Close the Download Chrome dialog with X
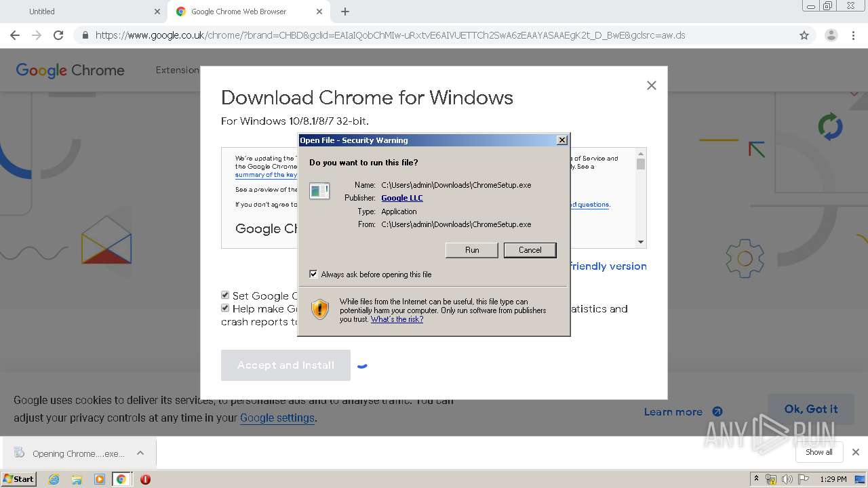 (651, 85)
